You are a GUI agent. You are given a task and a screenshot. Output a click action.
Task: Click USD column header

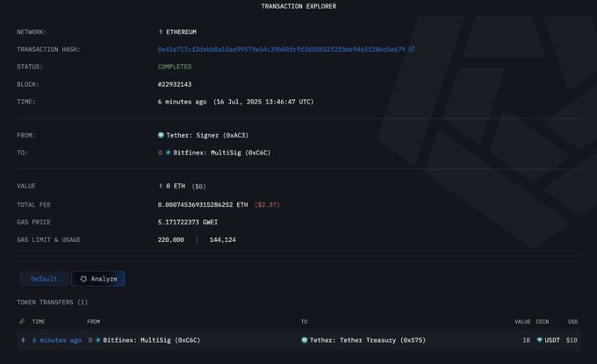click(x=573, y=322)
